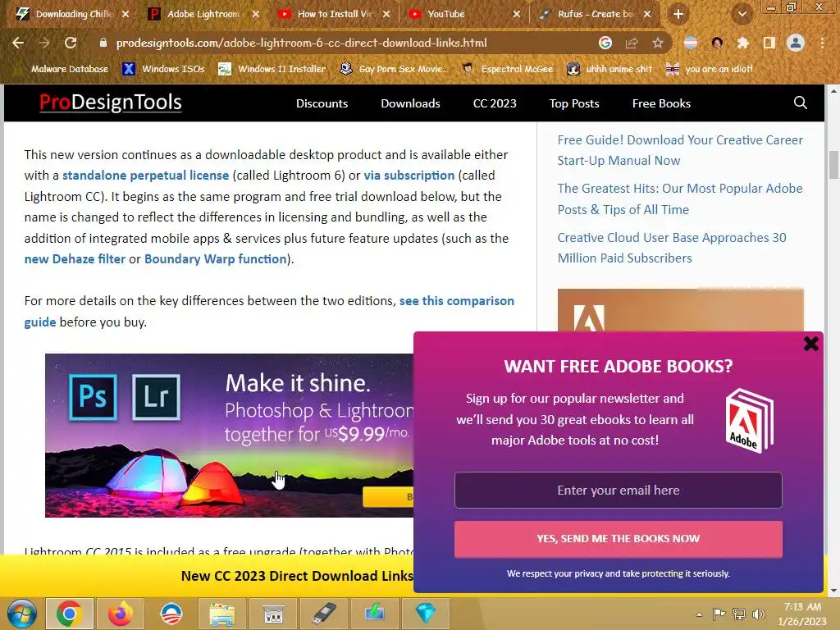This screenshot has width=840, height=630.
Task: Open CC 2023 menu item
Action: (495, 103)
